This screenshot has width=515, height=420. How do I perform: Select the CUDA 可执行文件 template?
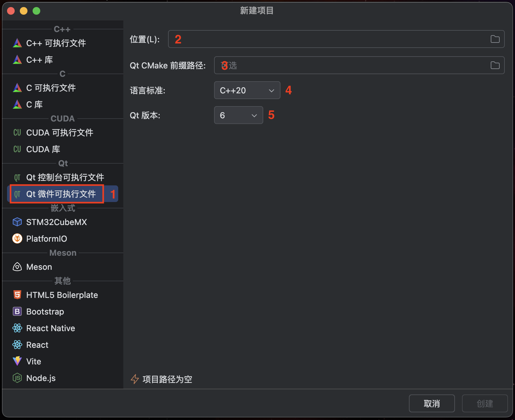pyautogui.click(x=59, y=132)
